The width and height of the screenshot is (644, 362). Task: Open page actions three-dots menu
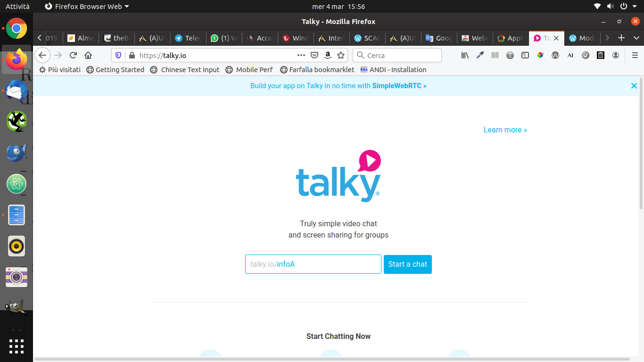[x=301, y=55]
